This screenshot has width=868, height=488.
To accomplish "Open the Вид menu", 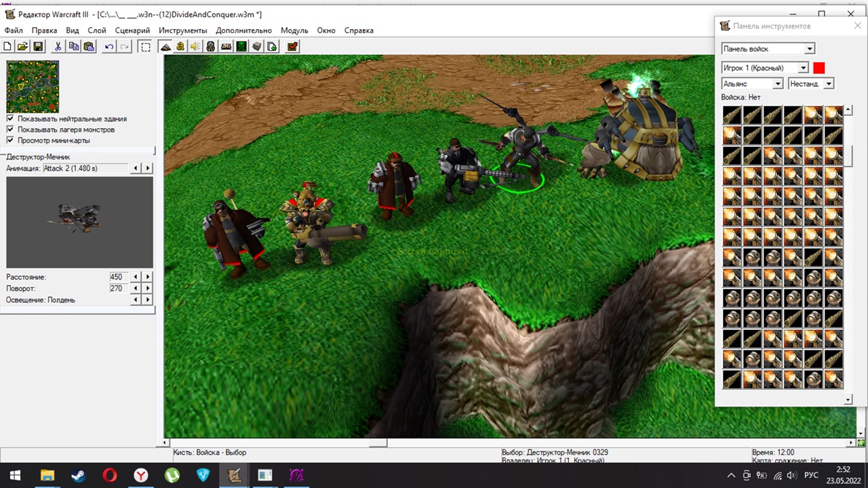I will (73, 30).
